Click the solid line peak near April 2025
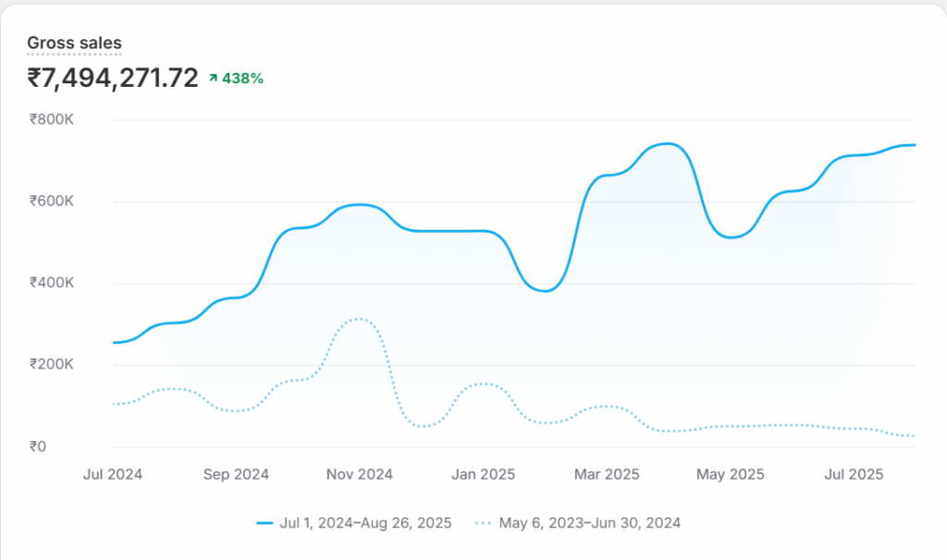This screenshot has width=947, height=560. [x=667, y=143]
